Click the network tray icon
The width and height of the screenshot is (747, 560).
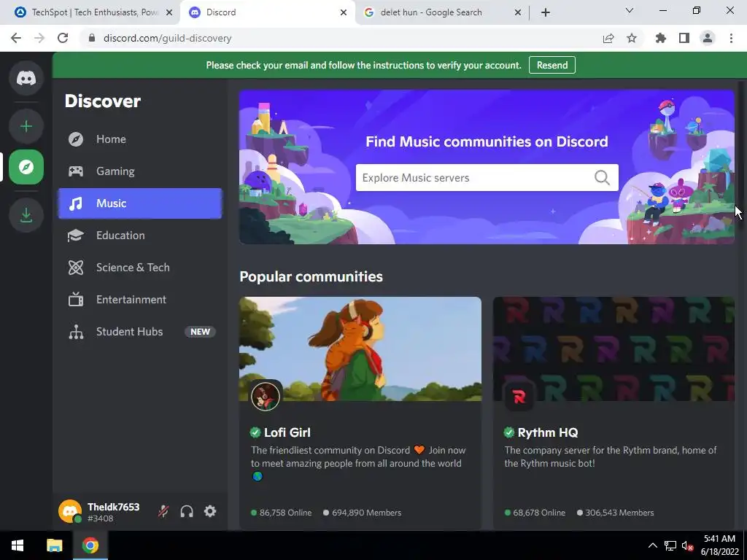(670, 545)
